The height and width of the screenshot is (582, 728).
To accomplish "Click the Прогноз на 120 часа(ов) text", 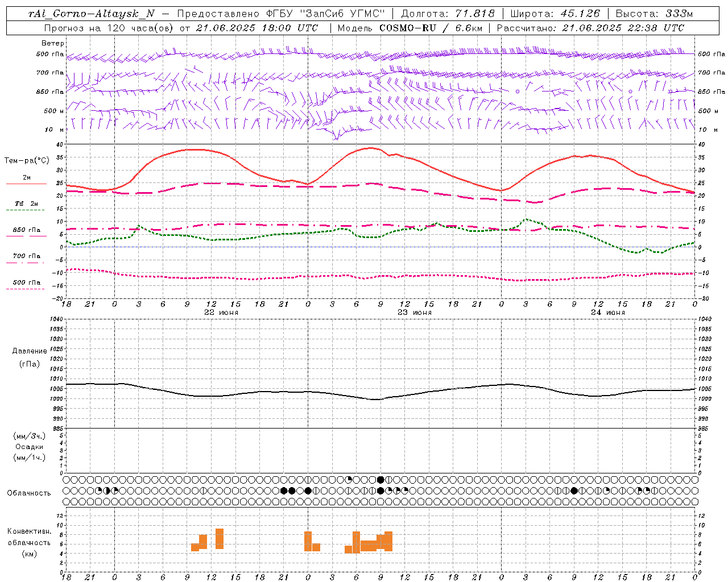I will coord(110,28).
